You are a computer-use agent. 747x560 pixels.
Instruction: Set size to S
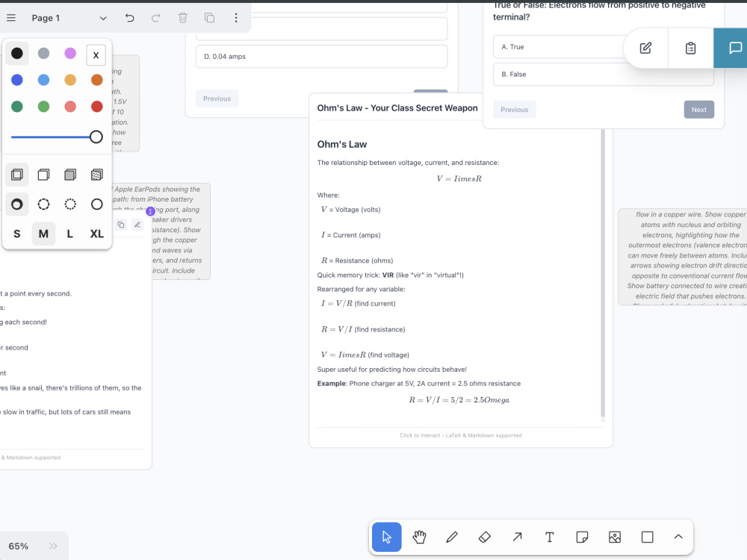click(16, 234)
